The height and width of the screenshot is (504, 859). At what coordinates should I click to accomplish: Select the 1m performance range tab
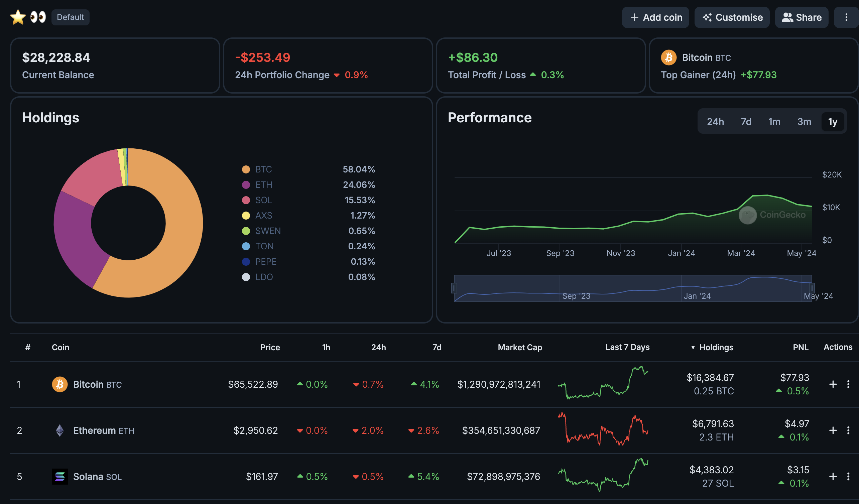[x=774, y=122]
